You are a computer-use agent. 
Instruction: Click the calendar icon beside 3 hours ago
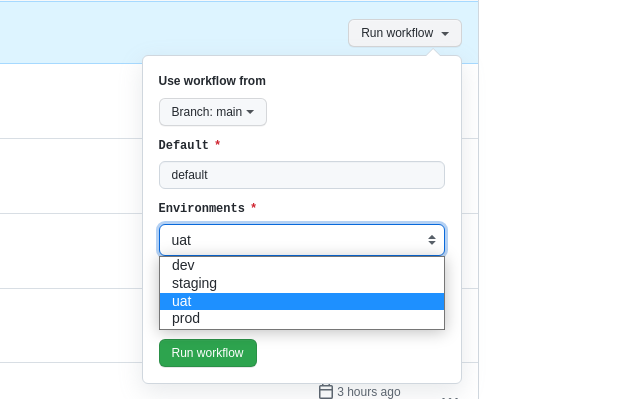pos(326,391)
